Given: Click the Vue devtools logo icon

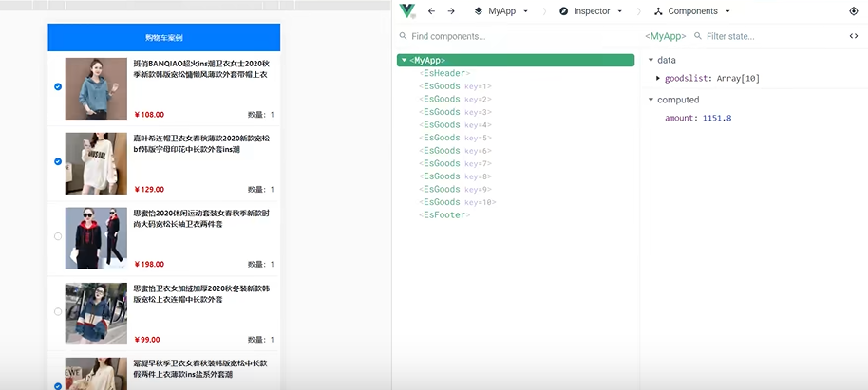Looking at the screenshot, I should pyautogui.click(x=407, y=11).
